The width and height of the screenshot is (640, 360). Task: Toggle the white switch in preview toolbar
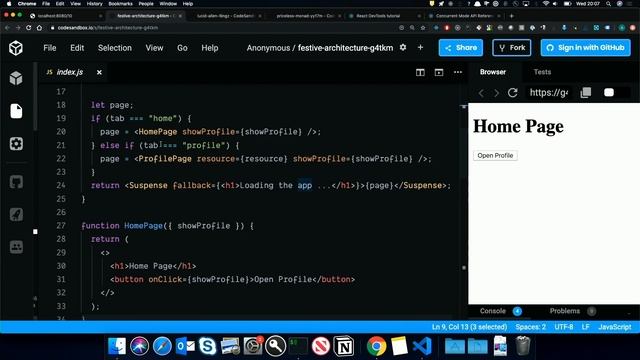(x=609, y=93)
